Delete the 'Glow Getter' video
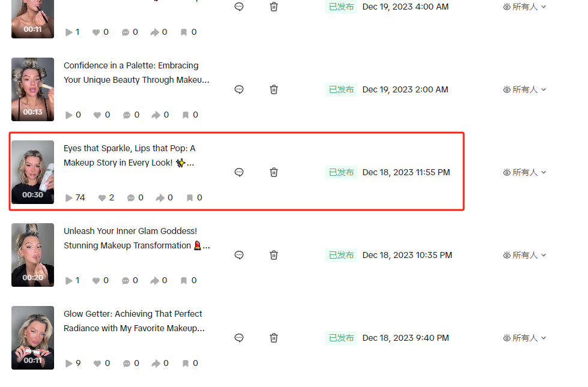Screen dimensions: 588x387 [274, 338]
